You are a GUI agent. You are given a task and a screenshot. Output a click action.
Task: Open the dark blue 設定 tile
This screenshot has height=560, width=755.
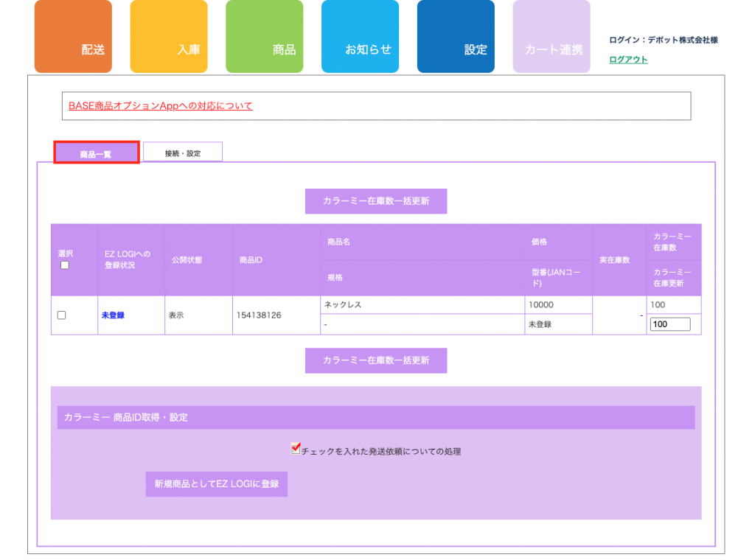(456, 37)
